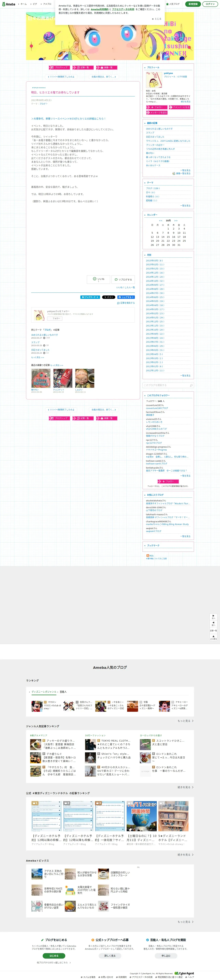Click the 新規登録 button in header

[193, 4]
